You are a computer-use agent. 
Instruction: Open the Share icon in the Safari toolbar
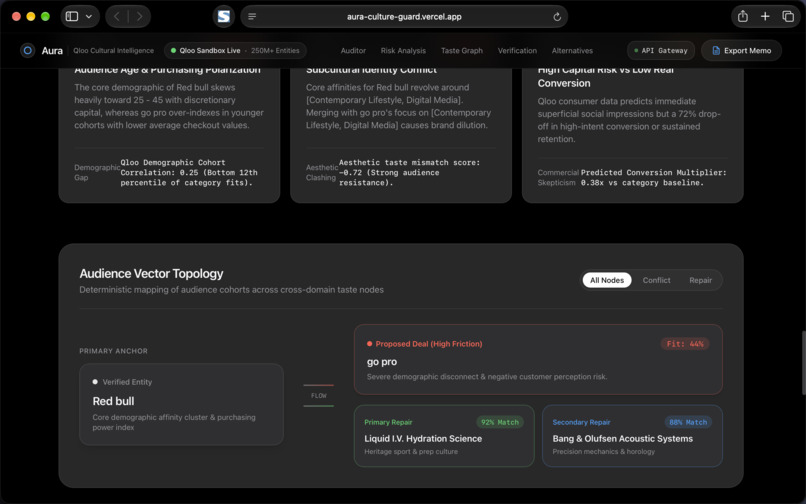coord(742,16)
